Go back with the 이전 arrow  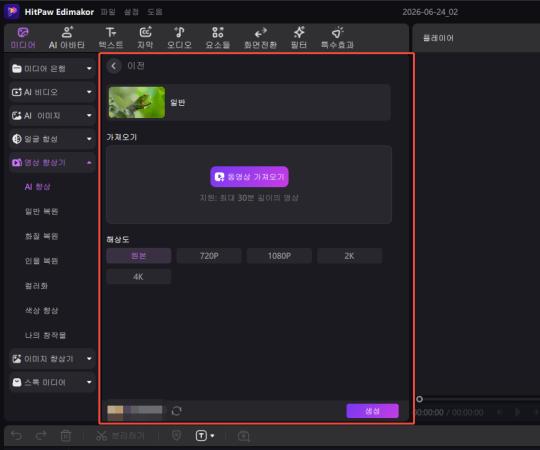[114, 66]
